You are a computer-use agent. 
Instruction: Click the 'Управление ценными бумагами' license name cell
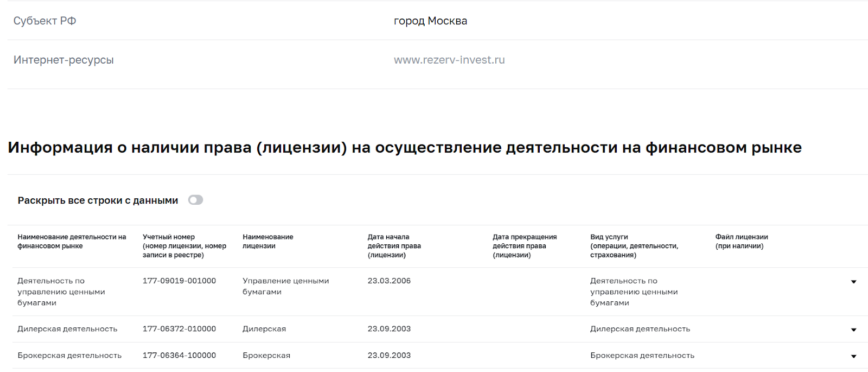[285, 286]
